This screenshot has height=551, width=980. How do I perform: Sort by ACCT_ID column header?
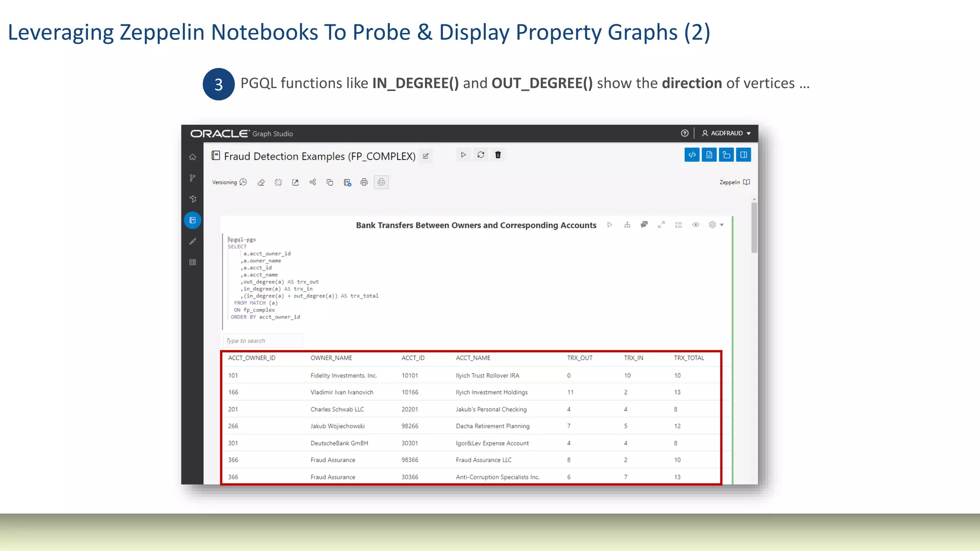tap(413, 358)
